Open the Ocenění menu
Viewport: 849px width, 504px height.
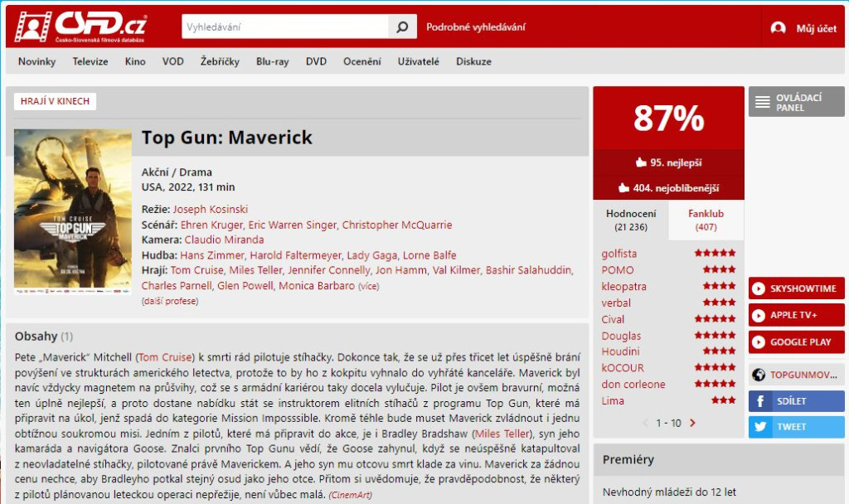[x=362, y=61]
